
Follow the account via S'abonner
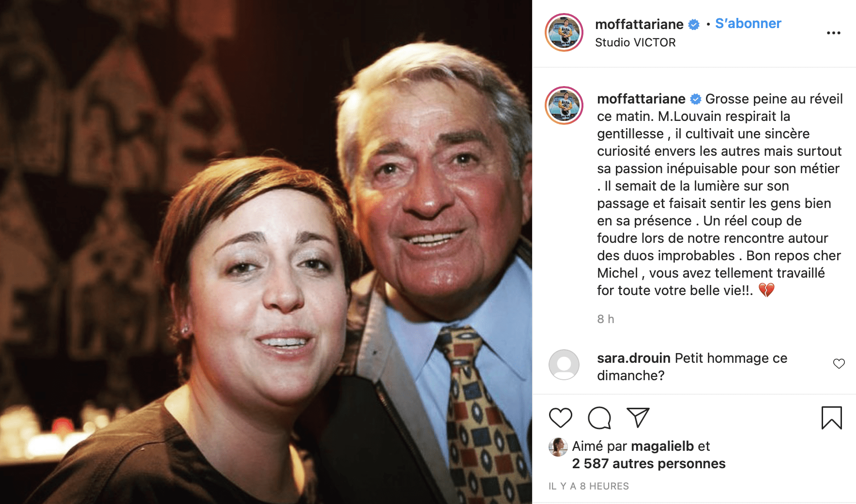click(748, 24)
